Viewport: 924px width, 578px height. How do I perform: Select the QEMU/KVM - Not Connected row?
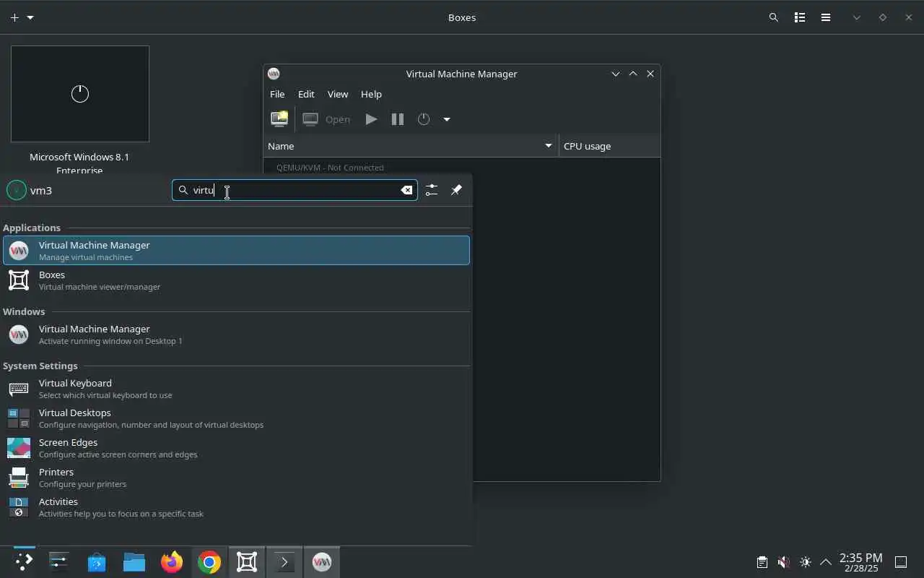pos(462,167)
